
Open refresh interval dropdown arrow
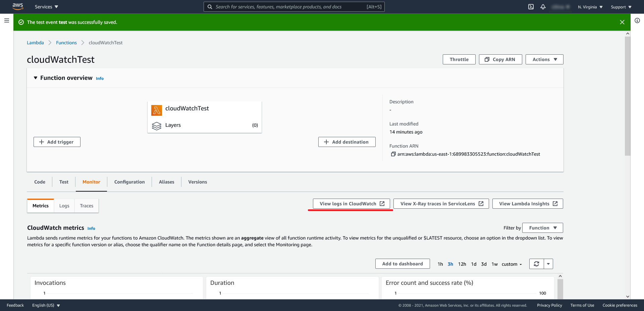tap(548, 264)
